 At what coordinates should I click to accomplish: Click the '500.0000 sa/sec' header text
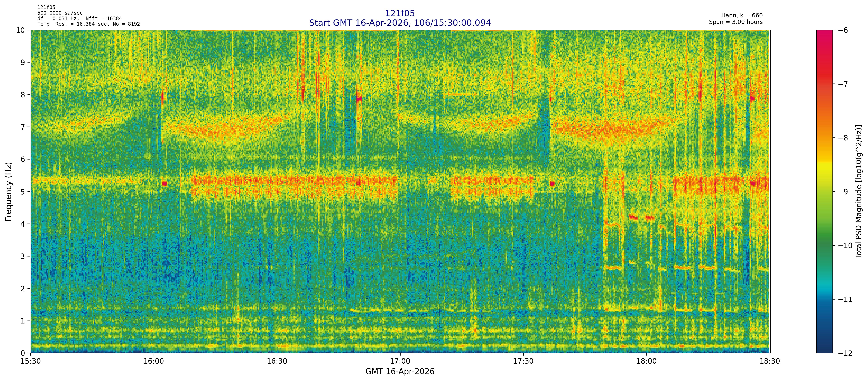[x=60, y=13]
